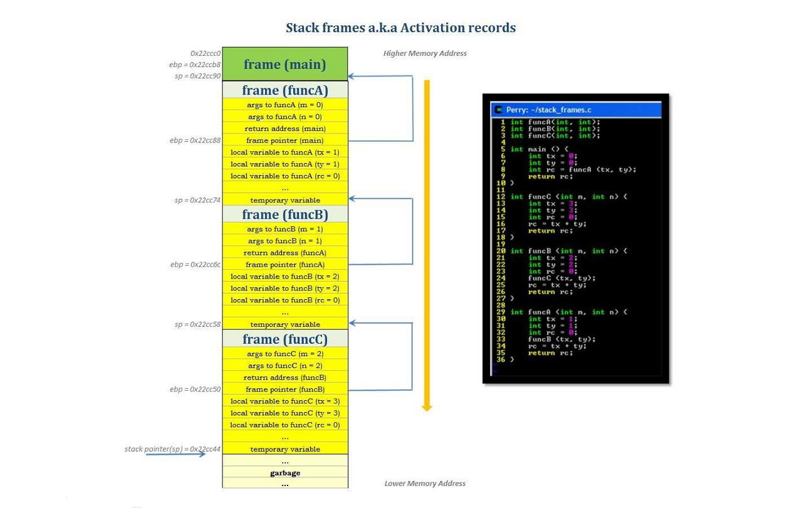This screenshot has width=812, height=508.
Task: Click row 'local variable to funcB (tx = 2)'
Action: click(x=285, y=277)
